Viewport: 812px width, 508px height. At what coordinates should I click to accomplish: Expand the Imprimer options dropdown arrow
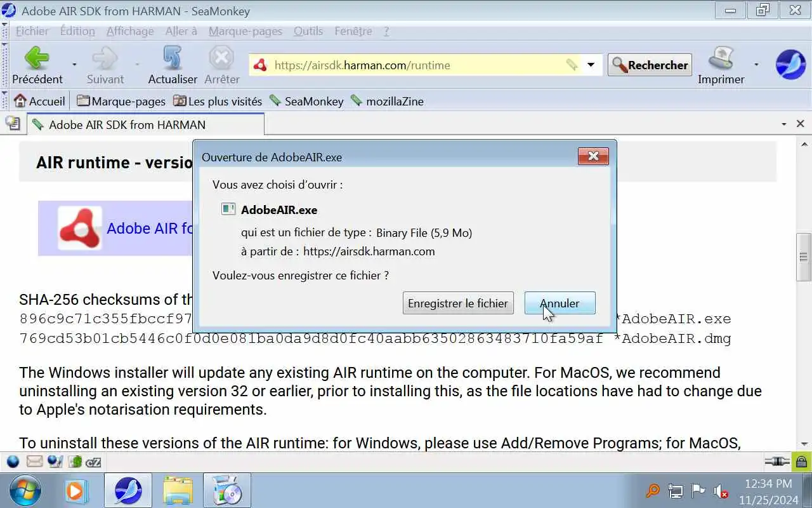point(756,65)
